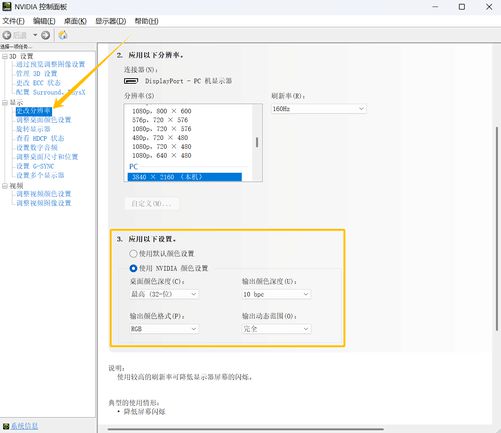Select 使用 NVIDIA 颜色设置 radio button
The height and width of the screenshot is (433, 501).
coord(133,268)
